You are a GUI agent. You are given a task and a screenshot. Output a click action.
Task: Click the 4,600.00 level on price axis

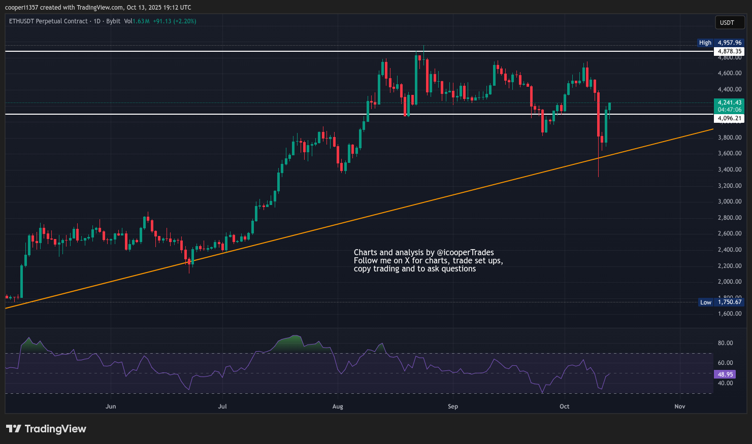point(729,73)
